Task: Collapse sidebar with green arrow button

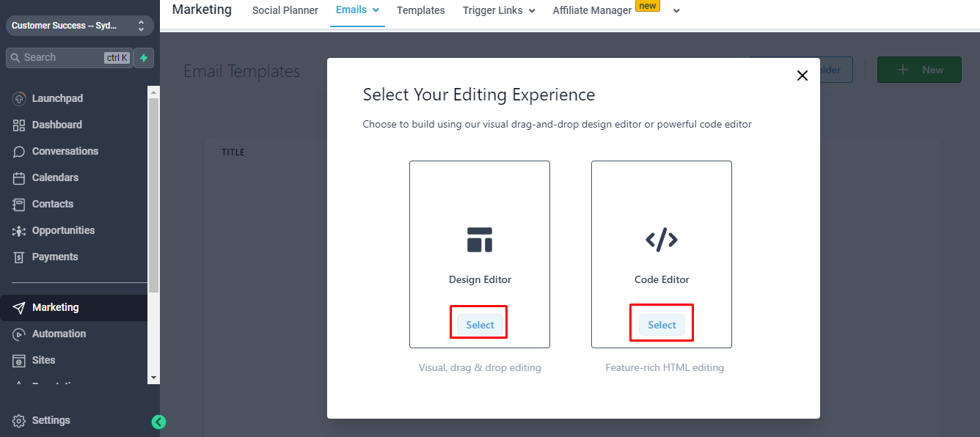Action: point(158,422)
